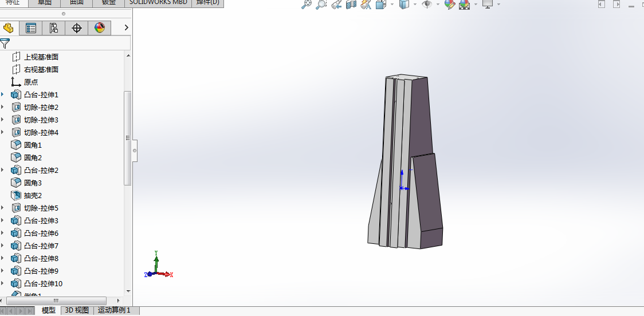The height and width of the screenshot is (316, 644).
Task: Open the Apply Scene dropdown arrow
Action: [476, 5]
